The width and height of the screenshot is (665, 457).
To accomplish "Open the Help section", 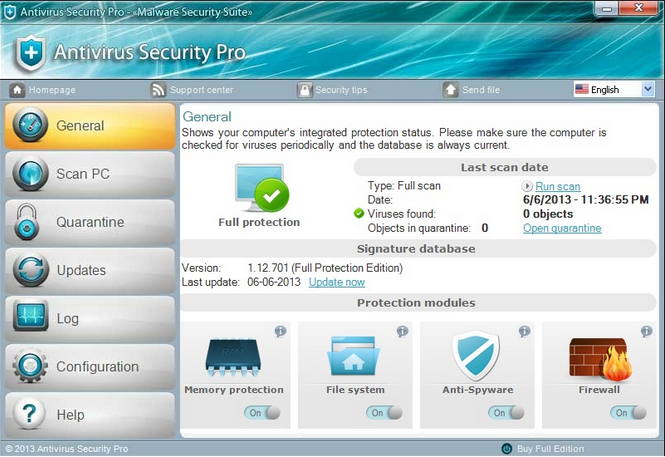I will [x=90, y=415].
